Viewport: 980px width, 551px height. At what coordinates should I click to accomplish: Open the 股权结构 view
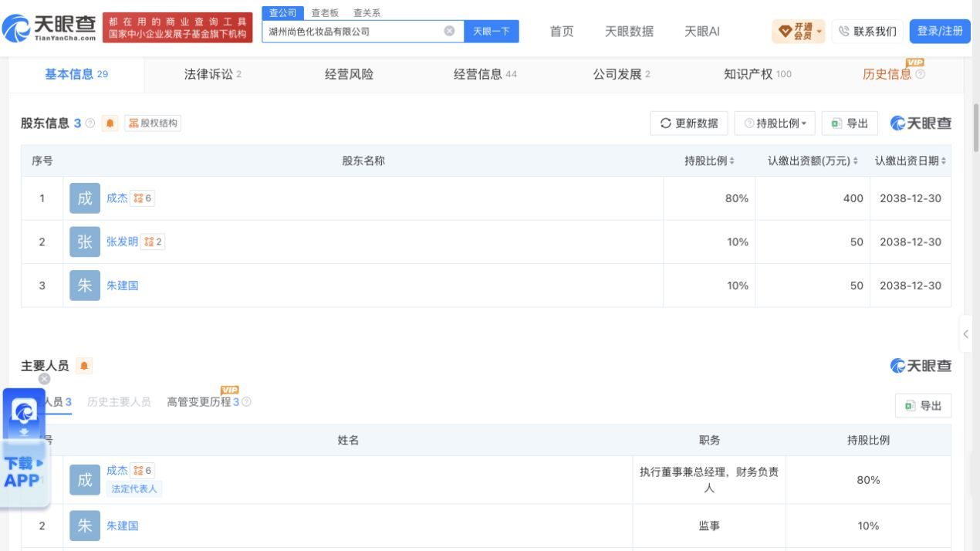[153, 123]
